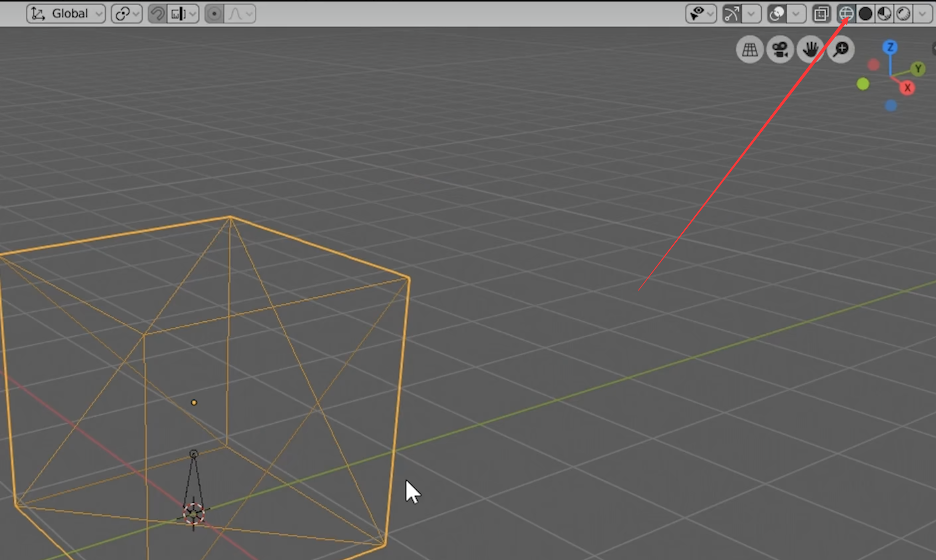Toggle the show gizmo button
This screenshot has height=560, width=936.
tap(731, 13)
